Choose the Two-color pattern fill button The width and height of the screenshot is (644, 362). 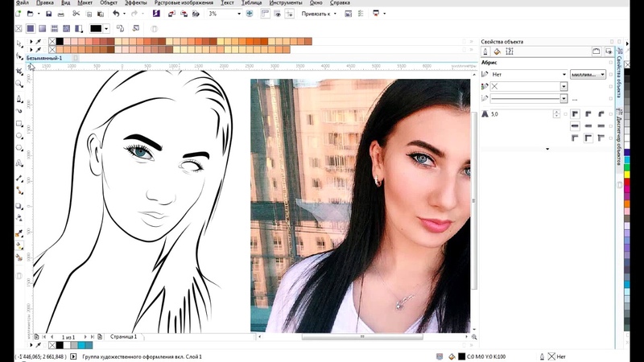click(78, 29)
